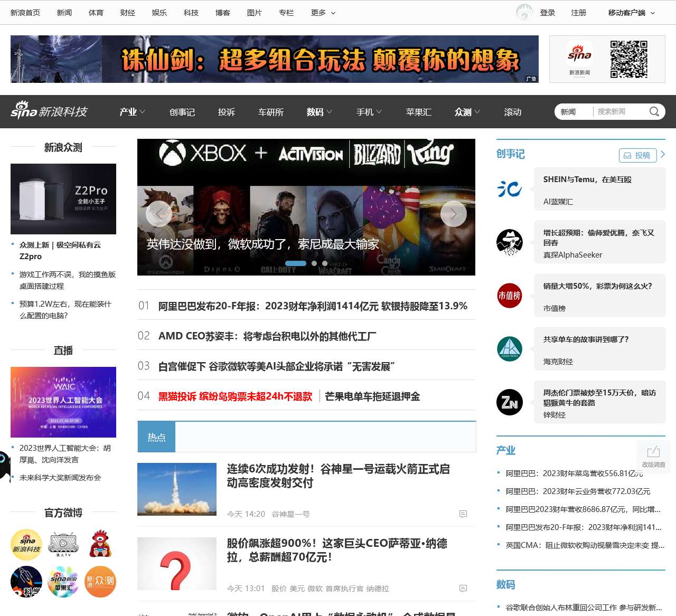
Task: Open the 锌财经 ZN avatar
Action: [510, 402]
